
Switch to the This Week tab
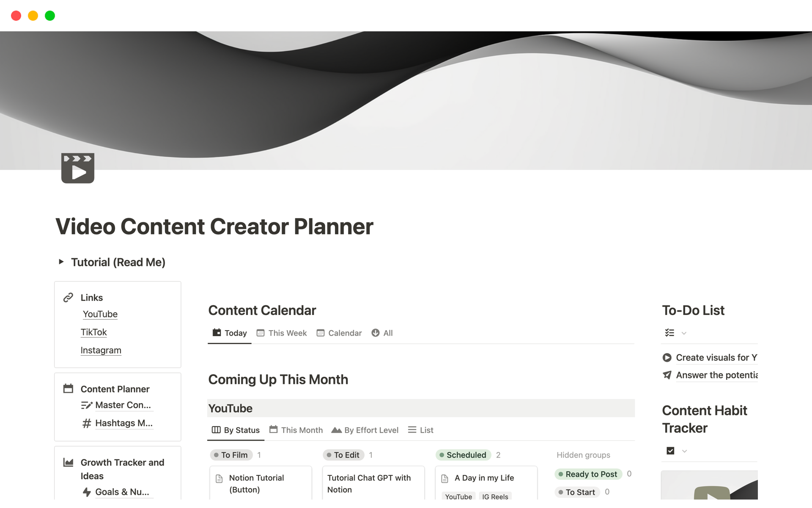pos(282,333)
